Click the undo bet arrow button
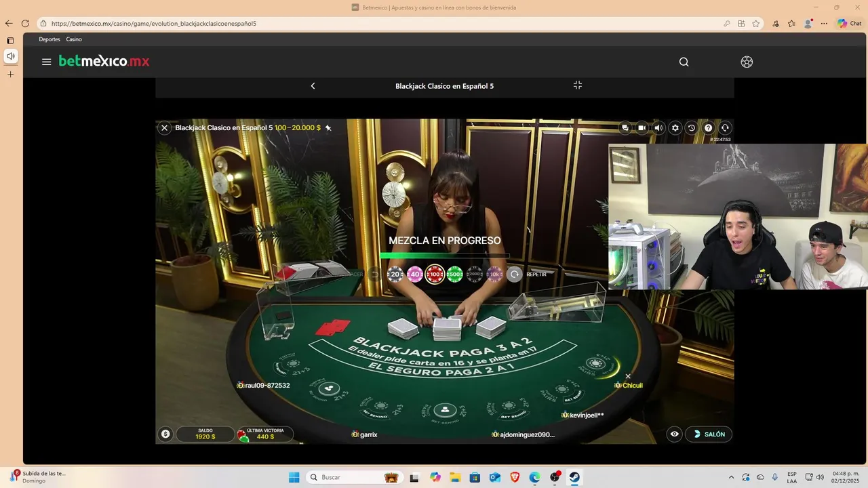The width and height of the screenshot is (868, 488). coord(374,274)
